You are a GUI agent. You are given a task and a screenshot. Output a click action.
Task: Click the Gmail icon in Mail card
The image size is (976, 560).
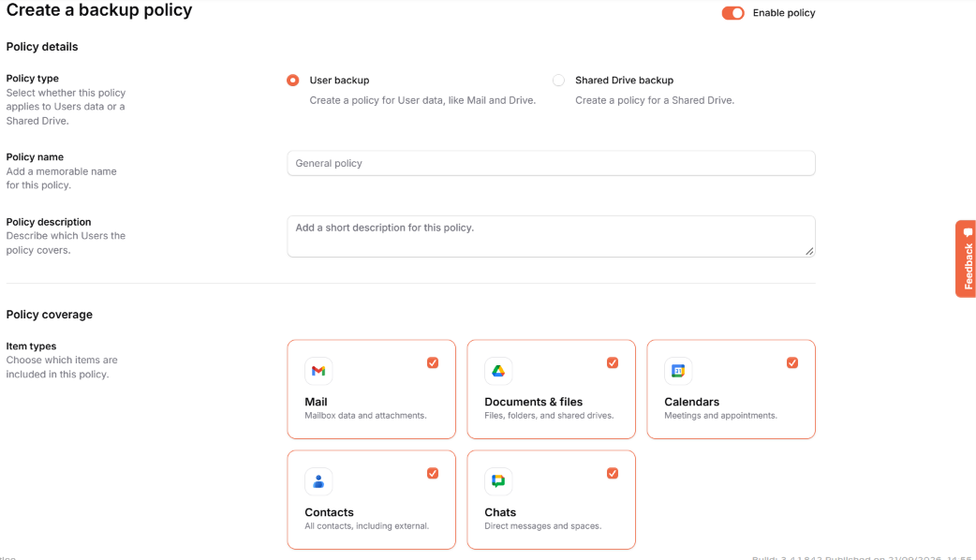(318, 371)
